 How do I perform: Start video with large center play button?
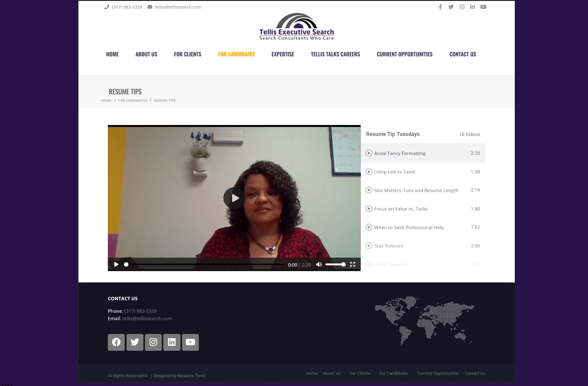(x=234, y=198)
